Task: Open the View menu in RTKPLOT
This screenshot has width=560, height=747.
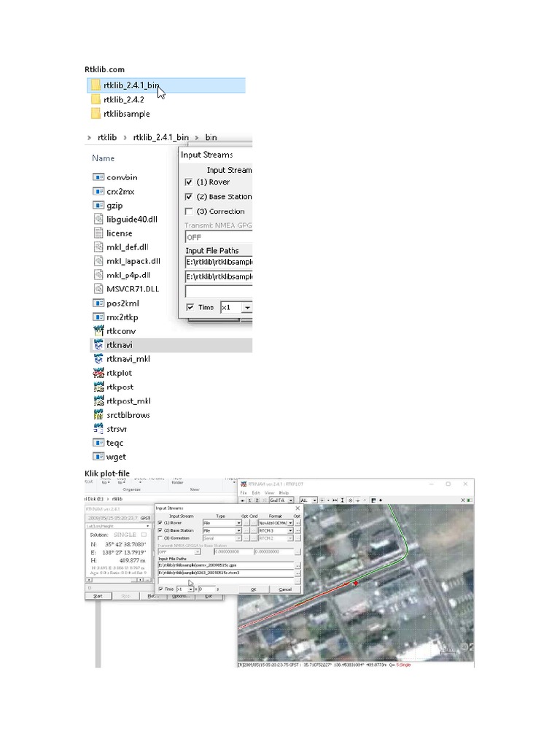Action: [270, 492]
